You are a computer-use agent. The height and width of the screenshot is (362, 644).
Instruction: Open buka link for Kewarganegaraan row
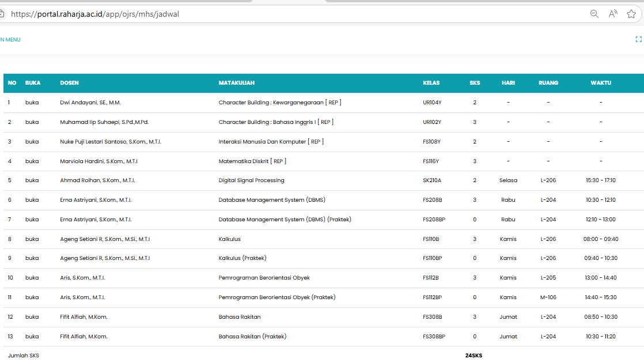(x=32, y=102)
